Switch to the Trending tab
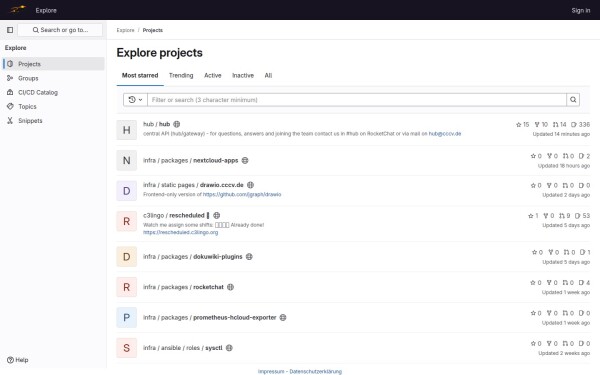 click(181, 75)
